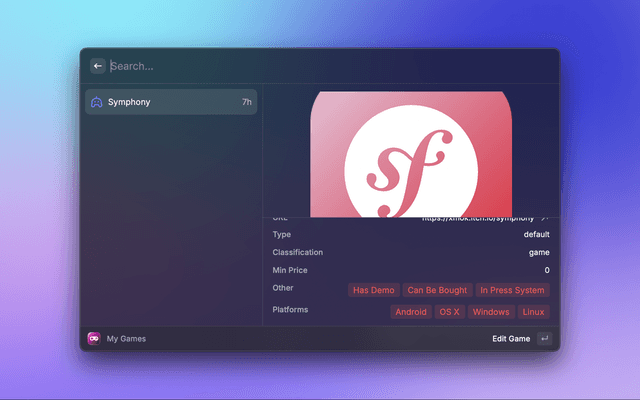Click the Classification value game
Viewport: 640px width, 400px height.
pos(539,252)
